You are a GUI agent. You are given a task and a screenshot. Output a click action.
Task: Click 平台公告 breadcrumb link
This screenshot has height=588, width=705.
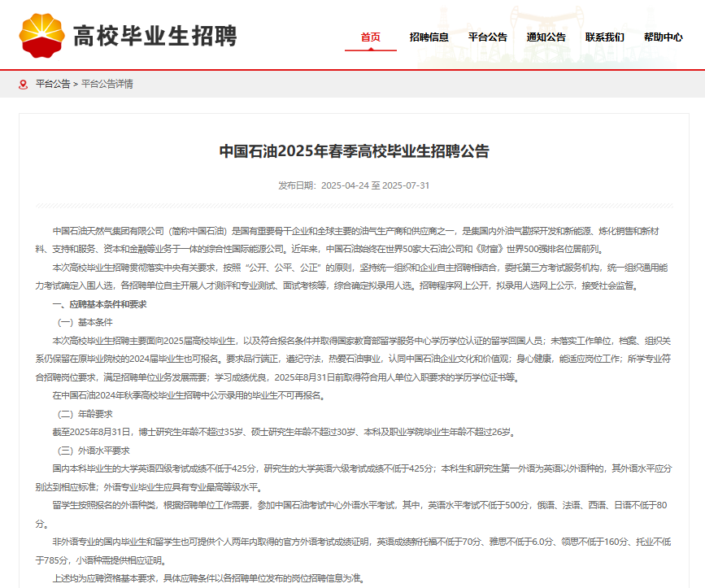pyautogui.click(x=53, y=84)
